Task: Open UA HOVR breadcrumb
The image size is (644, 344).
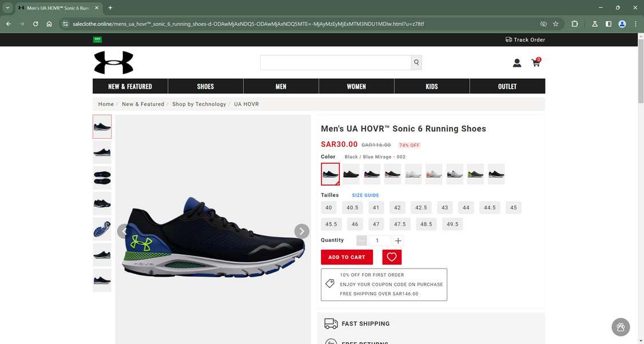Action: tap(247, 104)
